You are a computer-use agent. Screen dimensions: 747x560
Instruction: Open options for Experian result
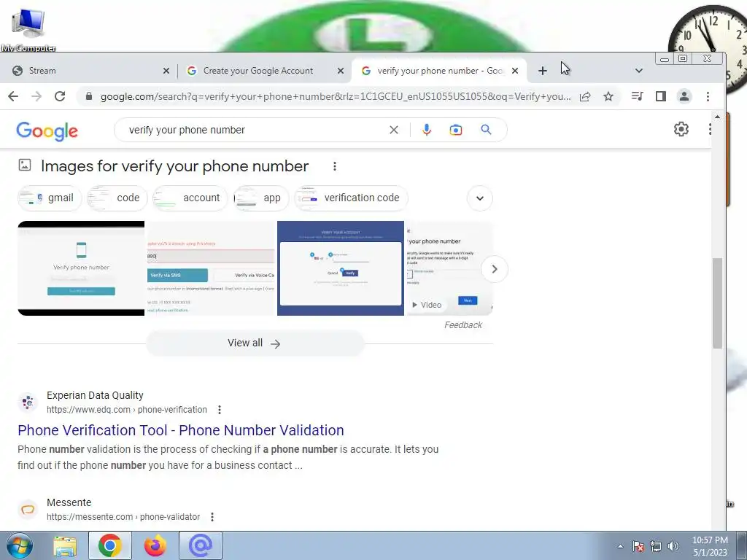pos(219,410)
